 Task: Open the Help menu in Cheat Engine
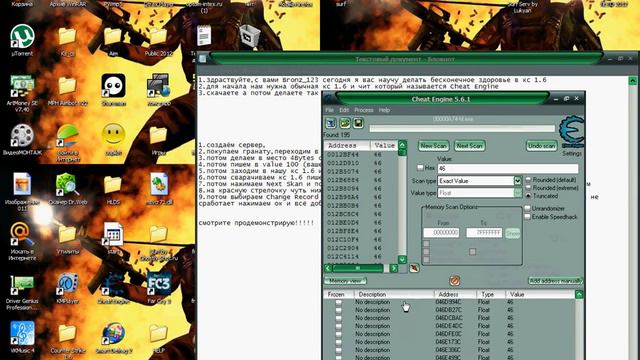pos(384,110)
